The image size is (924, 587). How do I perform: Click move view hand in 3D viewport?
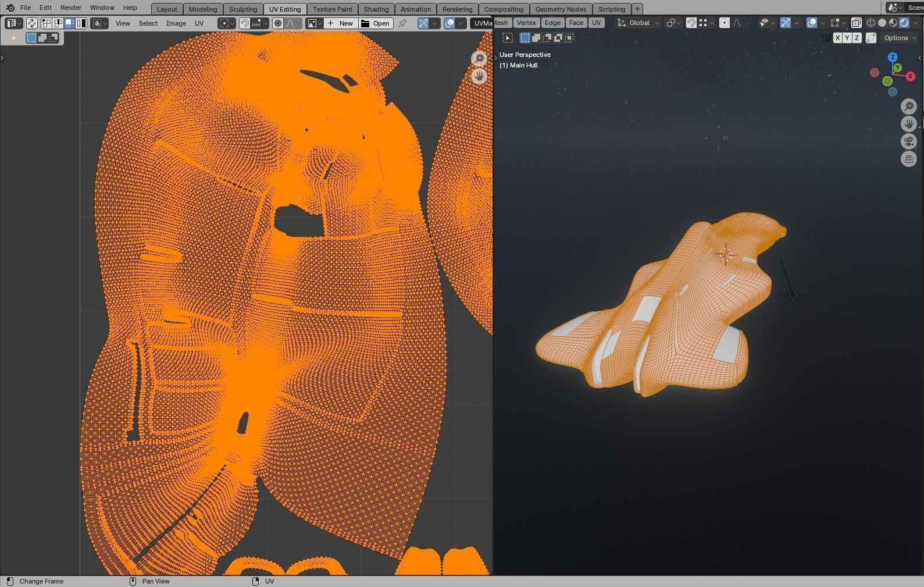click(909, 124)
